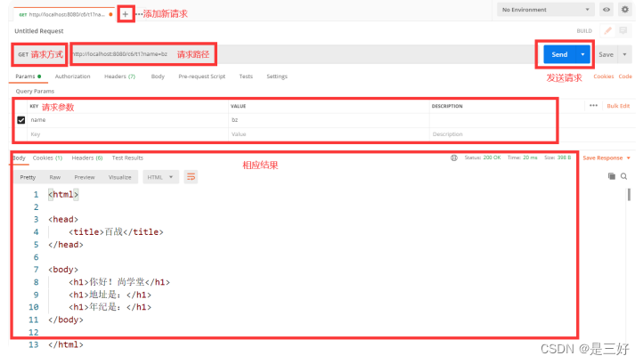This screenshot has height=364, width=643.
Task: Open the response Headers (6) tab
Action: (87, 158)
